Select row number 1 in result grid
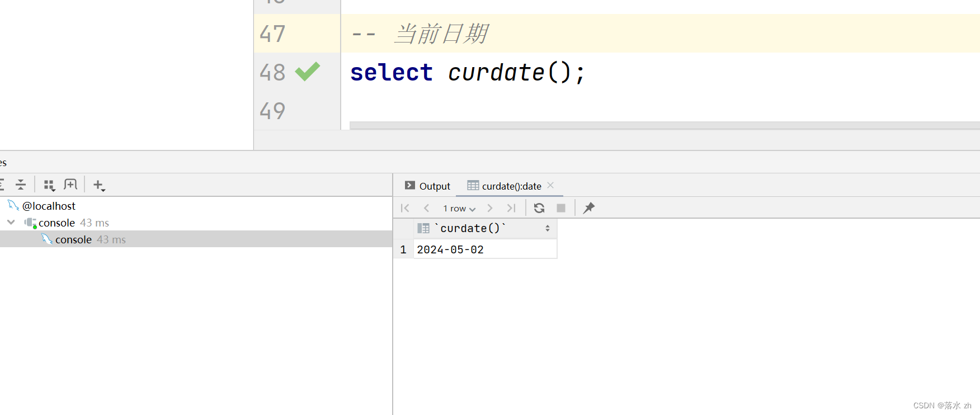Screen dimensions: 980x415 click(x=403, y=249)
